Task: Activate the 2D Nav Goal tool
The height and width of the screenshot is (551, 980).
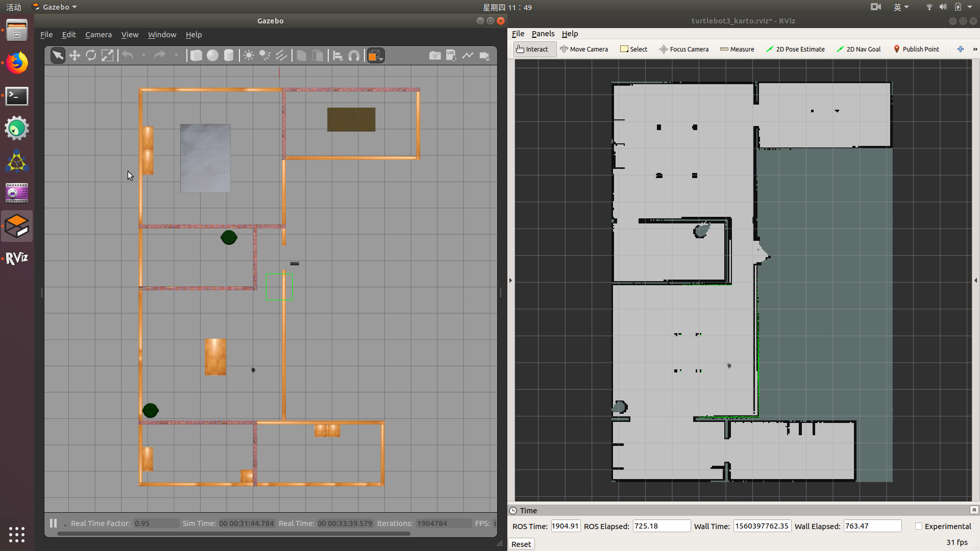Action: 859,49
